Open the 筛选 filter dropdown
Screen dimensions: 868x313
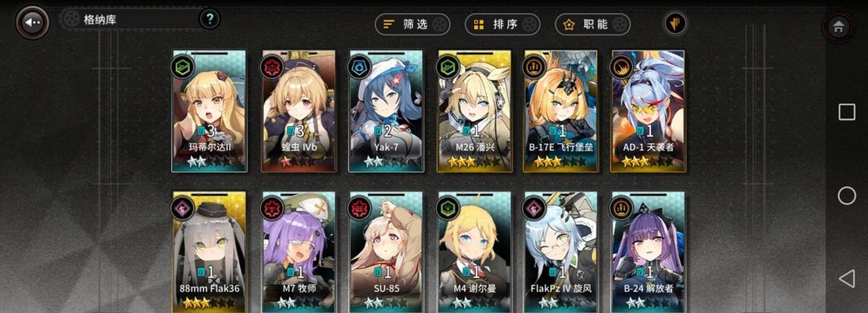tap(413, 24)
